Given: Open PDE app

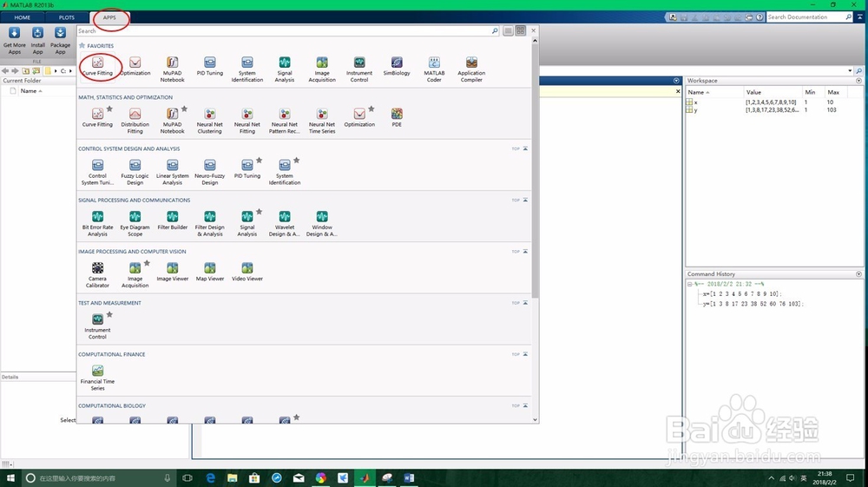Looking at the screenshot, I should 397,117.
